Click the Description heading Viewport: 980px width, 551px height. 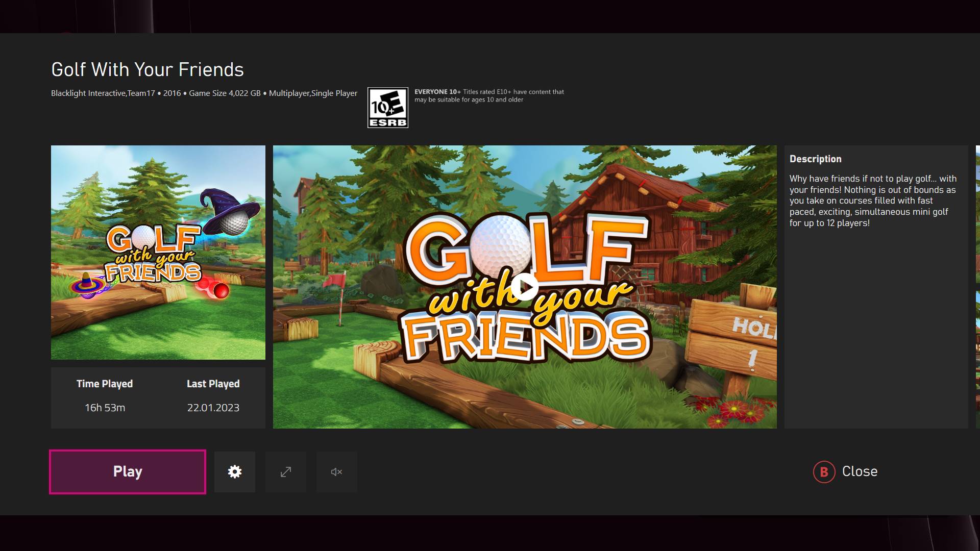(x=815, y=159)
